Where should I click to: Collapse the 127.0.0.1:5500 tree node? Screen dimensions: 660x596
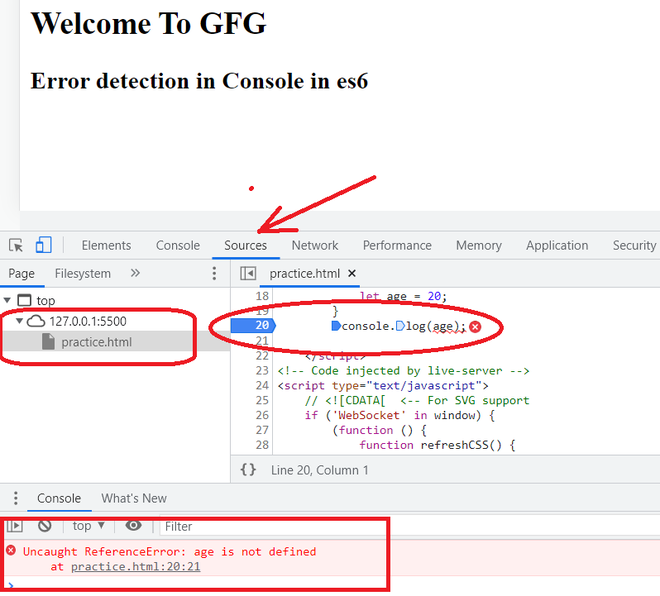[x=19, y=321]
